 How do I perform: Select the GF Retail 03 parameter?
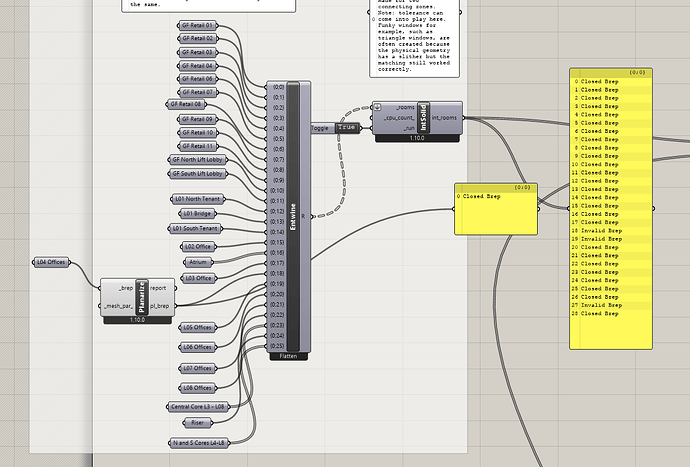click(x=198, y=52)
